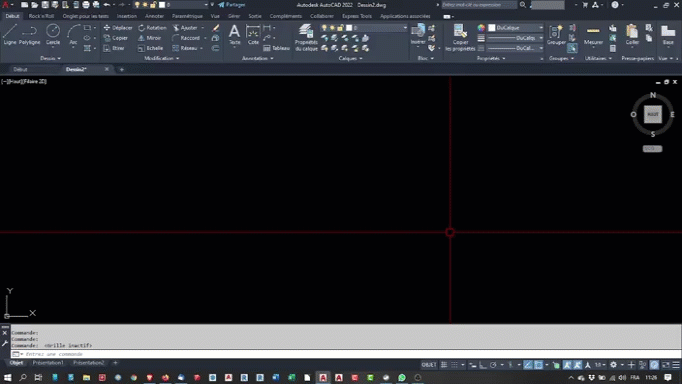The image size is (682, 384).
Task: Click the Réseau array tool
Action: point(185,48)
